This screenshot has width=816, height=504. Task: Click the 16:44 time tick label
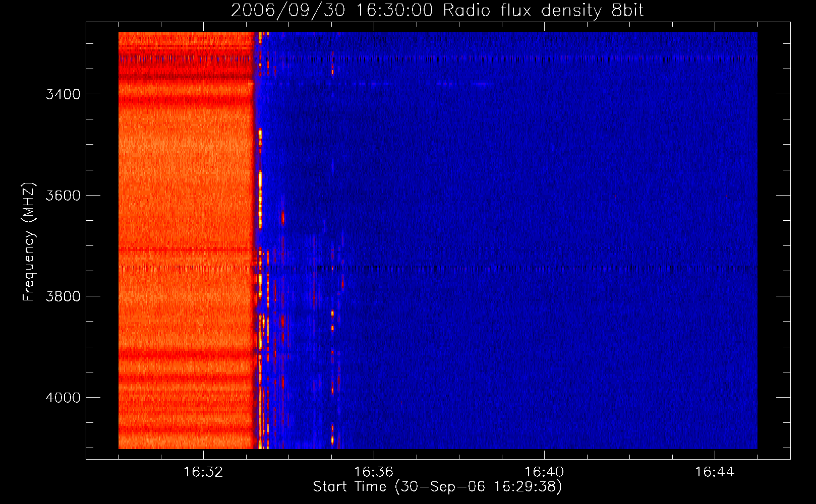(x=715, y=472)
